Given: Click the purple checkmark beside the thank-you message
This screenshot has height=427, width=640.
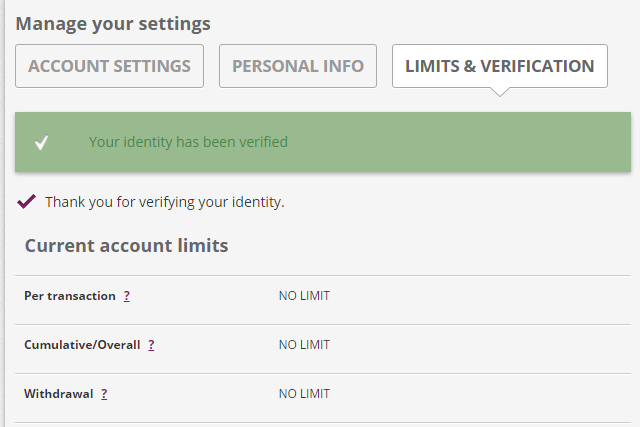Looking at the screenshot, I should (27, 201).
